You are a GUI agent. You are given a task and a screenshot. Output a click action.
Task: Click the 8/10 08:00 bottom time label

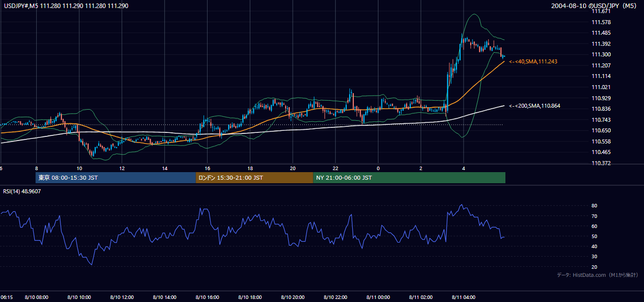36,297
